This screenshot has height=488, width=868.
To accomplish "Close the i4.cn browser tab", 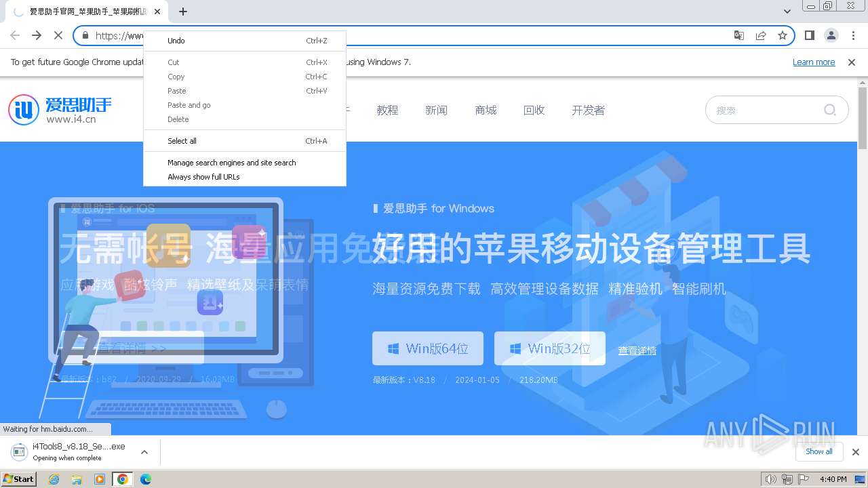I will pyautogui.click(x=158, y=12).
